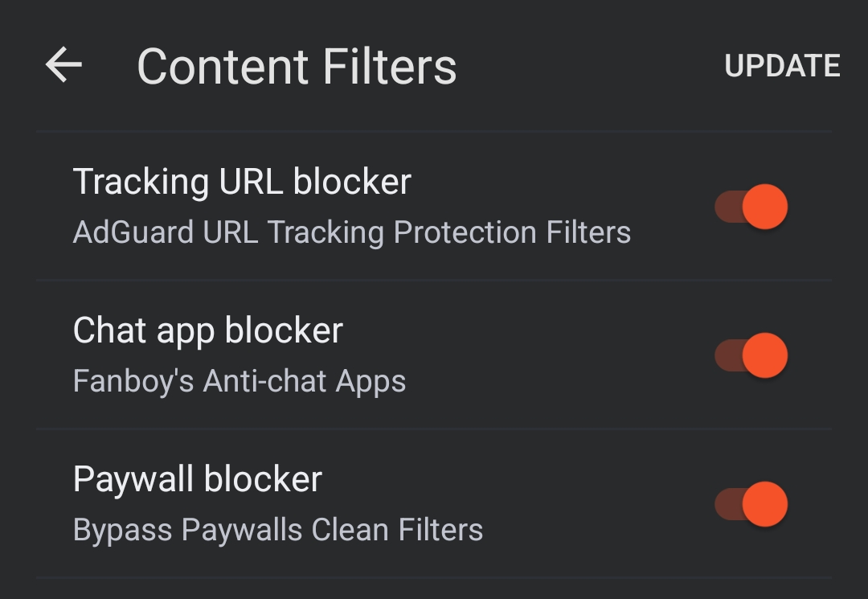This screenshot has width=868, height=599.
Task: Click the dark track of Paywall switch
Action: pos(727,504)
